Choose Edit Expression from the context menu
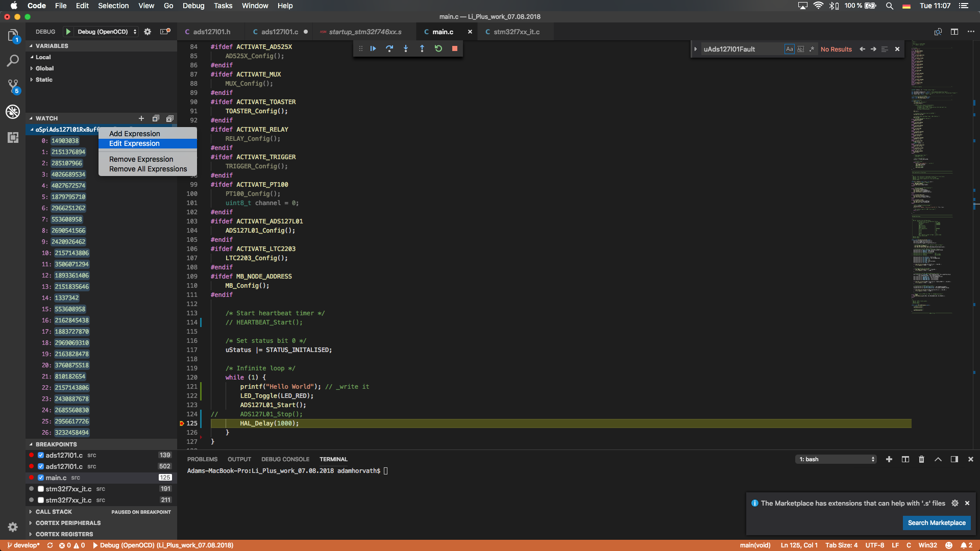This screenshot has height=551, width=980. [x=134, y=143]
